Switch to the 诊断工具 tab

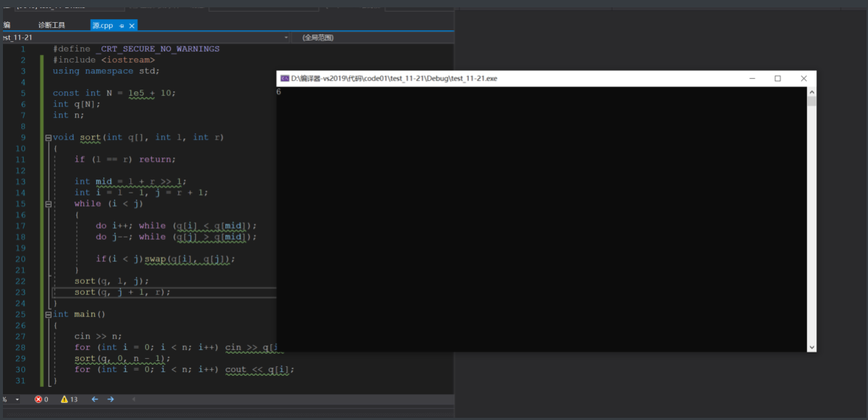click(52, 26)
